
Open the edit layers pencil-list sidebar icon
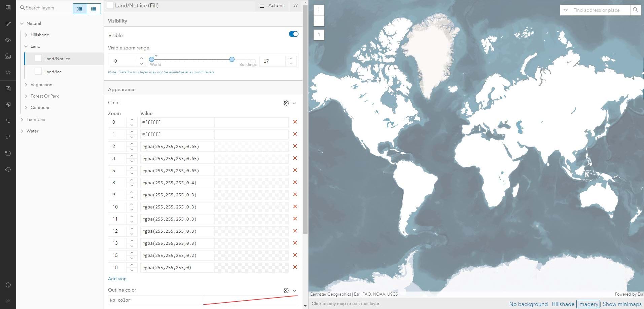pyautogui.click(x=8, y=24)
